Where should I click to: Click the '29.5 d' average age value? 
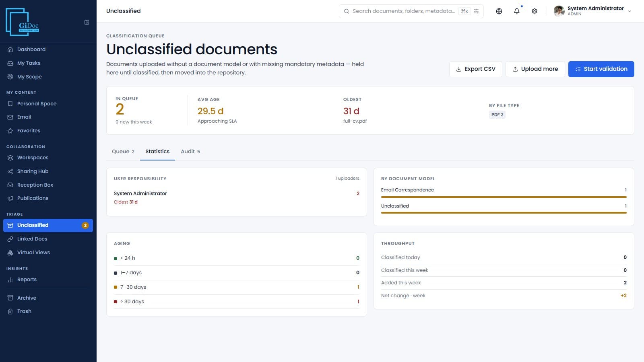point(211,111)
